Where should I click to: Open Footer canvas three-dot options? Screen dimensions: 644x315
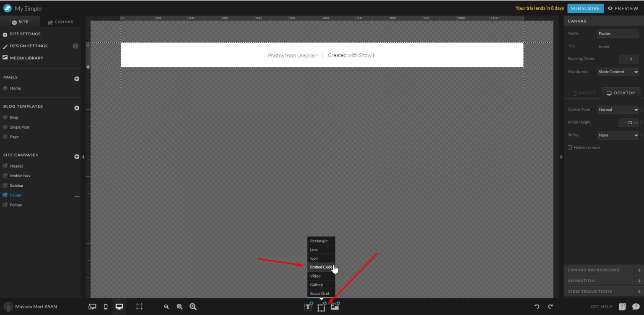77,196
